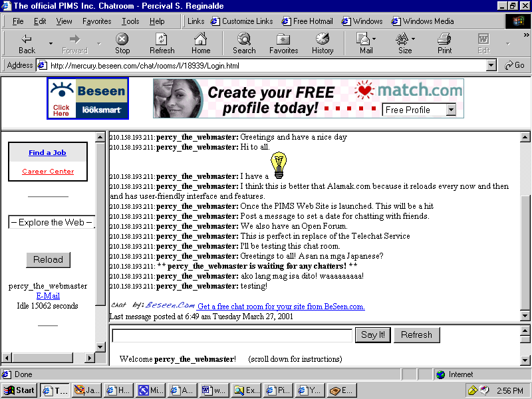Open the Back button history dropdown
Image resolution: width=532 pixels, height=399 pixels.
[x=51, y=43]
